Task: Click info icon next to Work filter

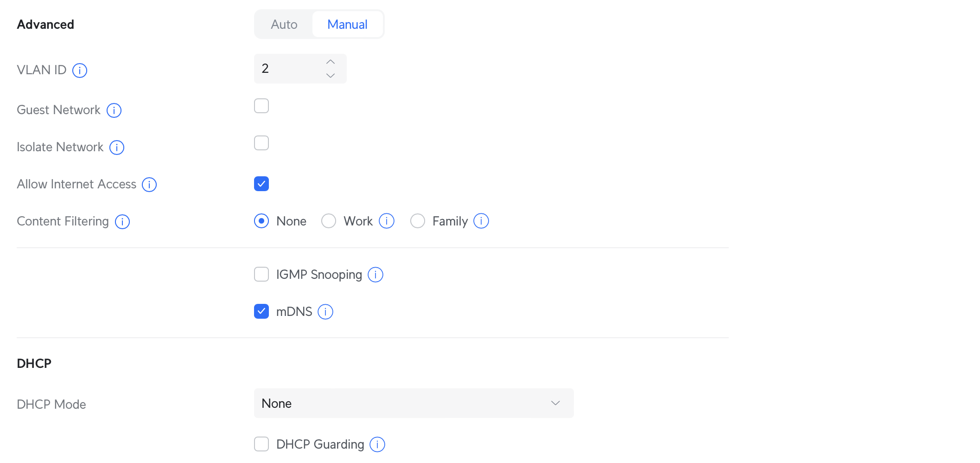Action: point(387,221)
